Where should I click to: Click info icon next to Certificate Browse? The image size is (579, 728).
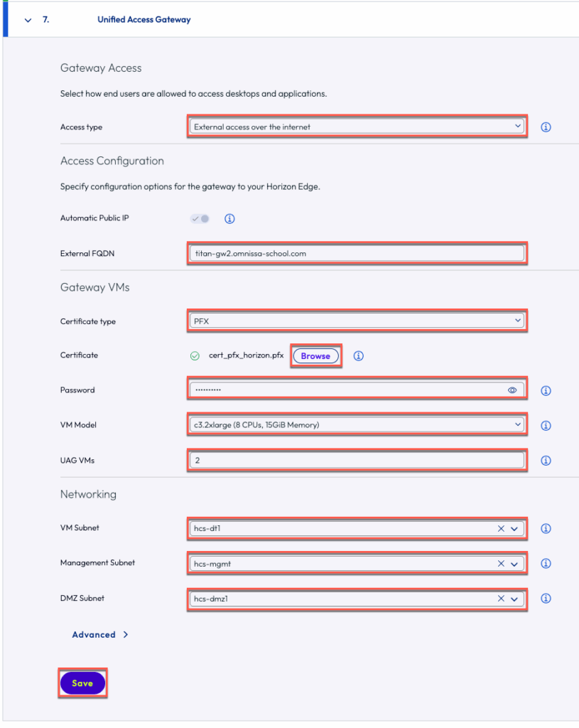[359, 355]
